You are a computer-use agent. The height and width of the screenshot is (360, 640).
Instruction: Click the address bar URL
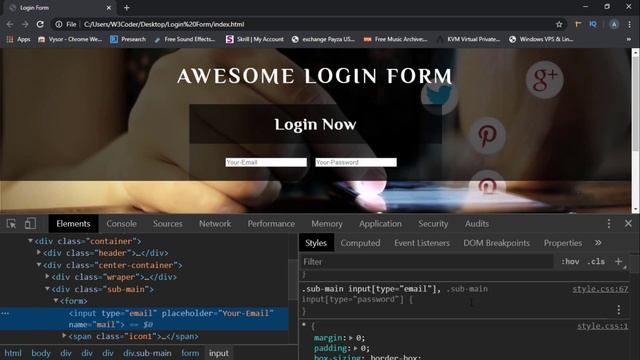point(164,24)
